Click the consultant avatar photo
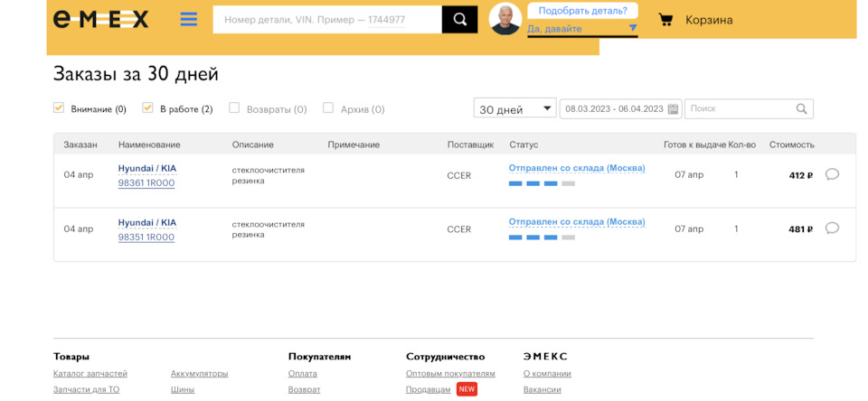The height and width of the screenshot is (401, 868). [x=505, y=19]
